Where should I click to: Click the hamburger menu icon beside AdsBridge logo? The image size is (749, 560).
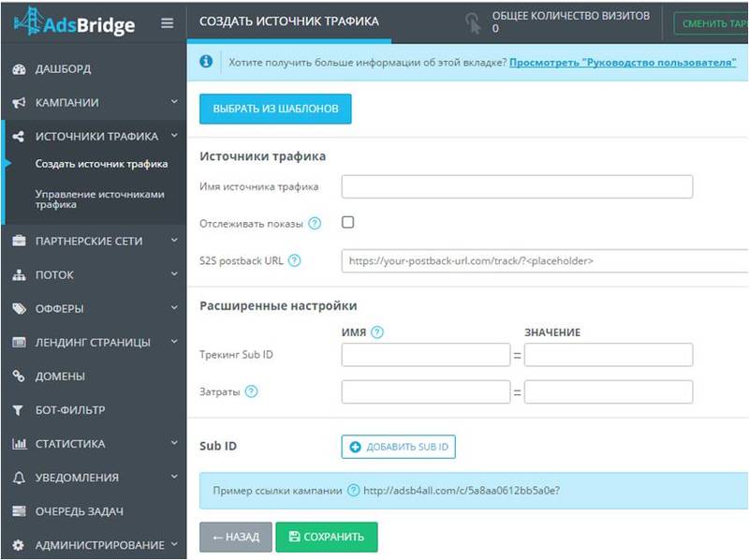(x=167, y=22)
